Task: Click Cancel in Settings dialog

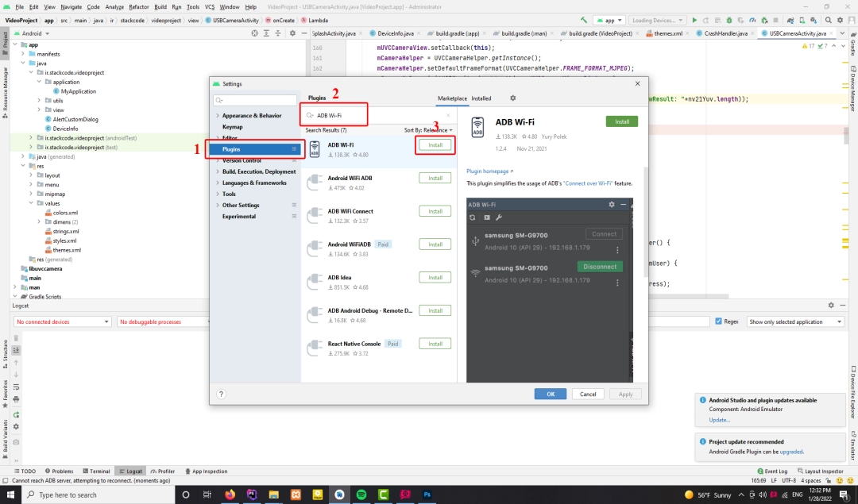Action: [x=588, y=394]
